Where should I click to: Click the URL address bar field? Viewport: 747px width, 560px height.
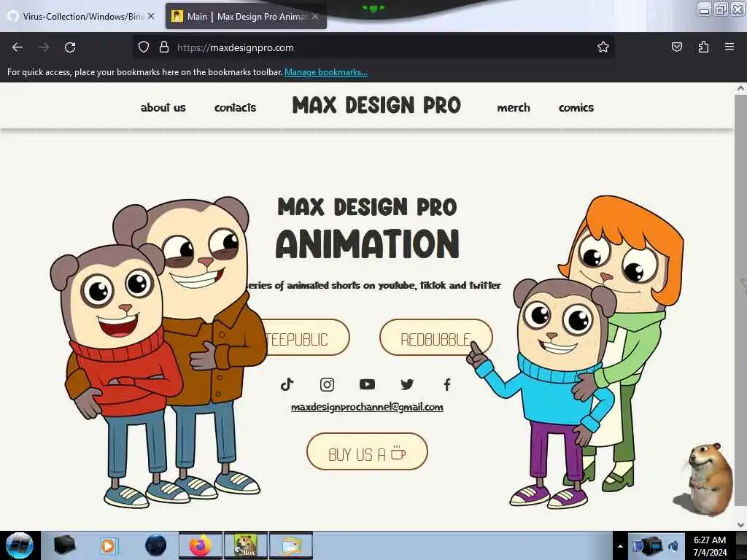coord(373,47)
